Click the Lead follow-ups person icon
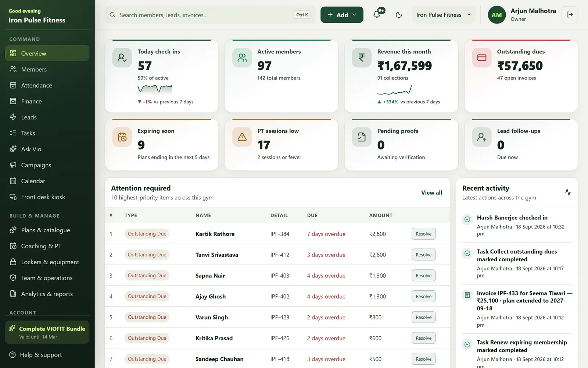The width and height of the screenshot is (588, 368). [x=482, y=137]
